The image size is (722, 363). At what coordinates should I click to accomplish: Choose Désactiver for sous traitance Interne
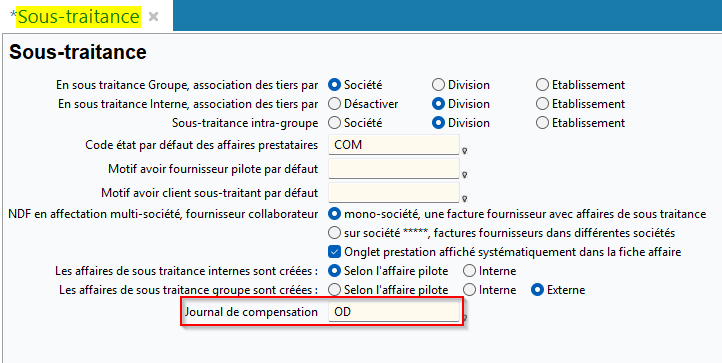pos(334,104)
